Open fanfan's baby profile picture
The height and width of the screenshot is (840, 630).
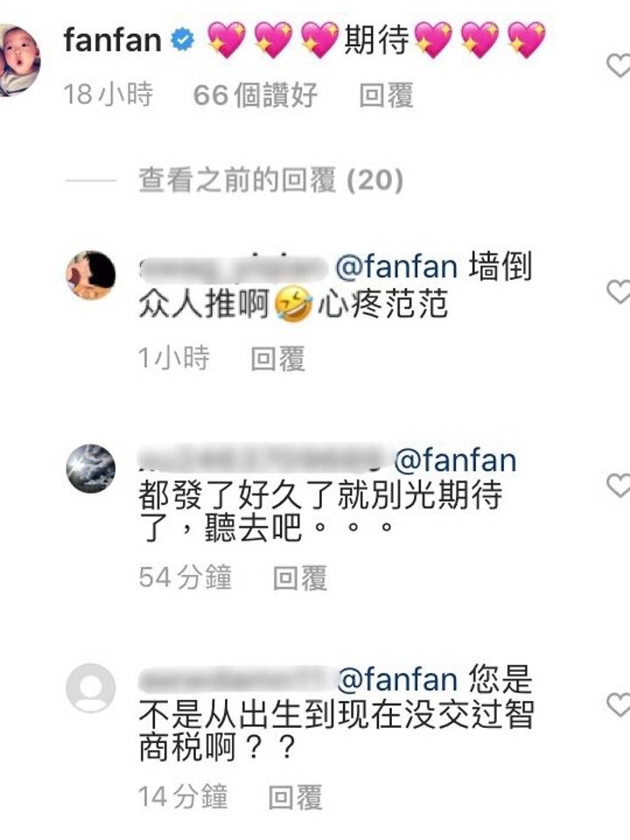[19, 60]
